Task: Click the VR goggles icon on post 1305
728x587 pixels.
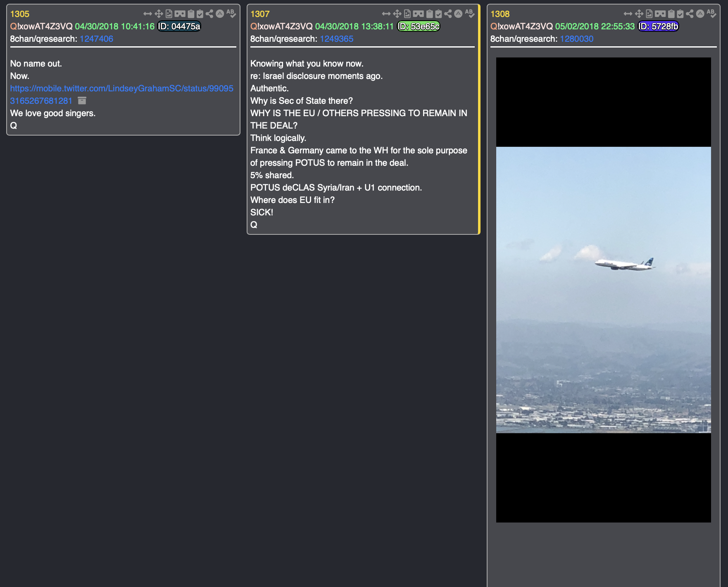Action: (x=180, y=14)
